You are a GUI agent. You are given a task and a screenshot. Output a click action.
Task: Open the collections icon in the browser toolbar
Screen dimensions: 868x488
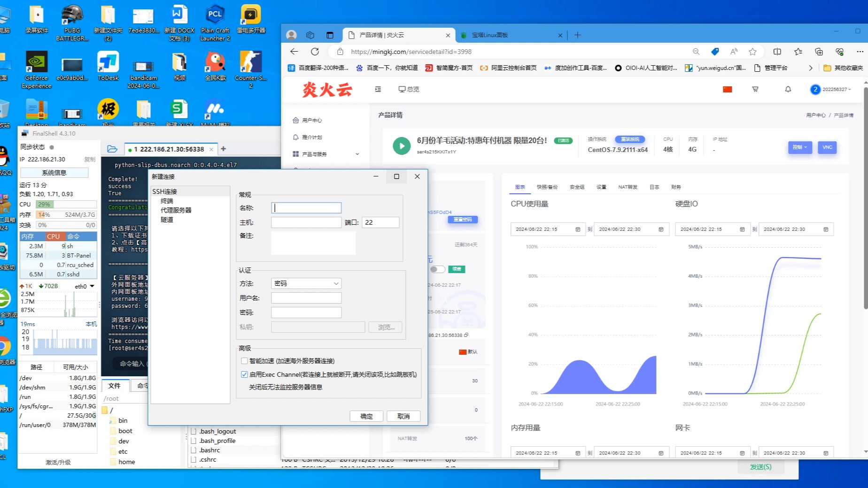point(819,52)
